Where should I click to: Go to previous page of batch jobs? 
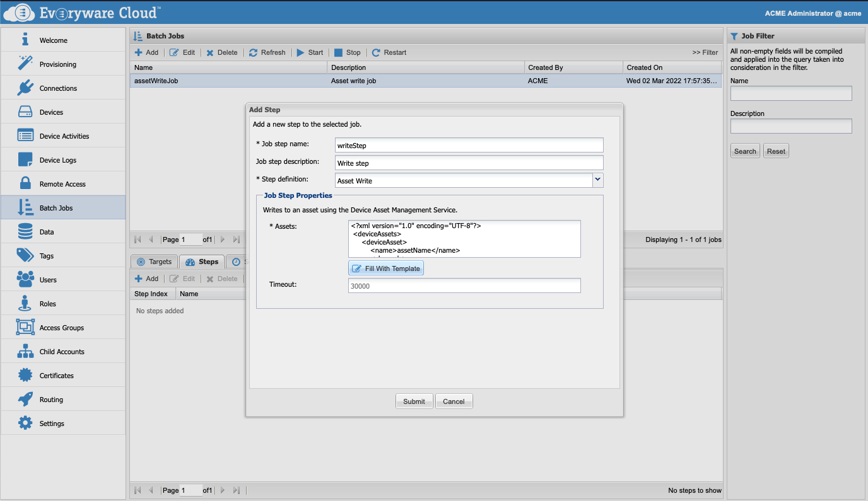151,239
